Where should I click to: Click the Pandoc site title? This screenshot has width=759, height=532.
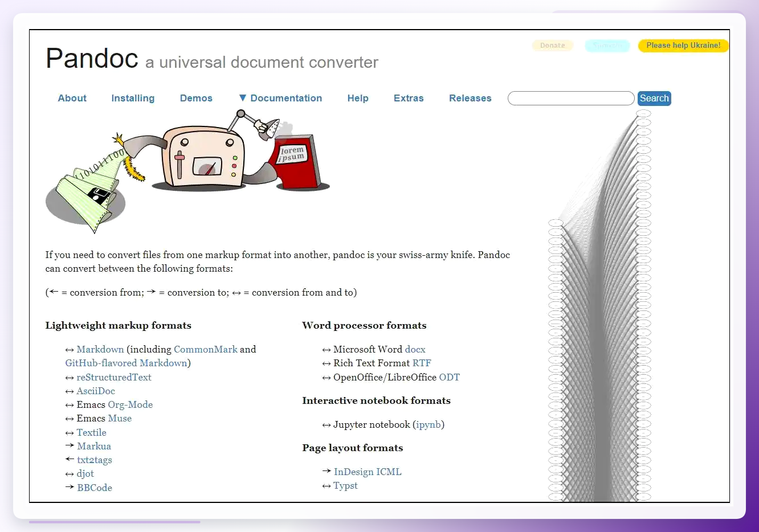pyautogui.click(x=92, y=58)
